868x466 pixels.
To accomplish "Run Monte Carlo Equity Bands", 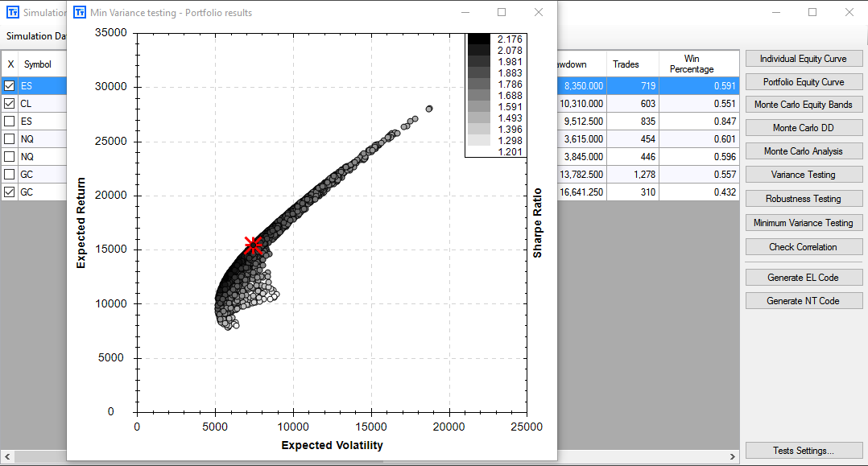I will [x=804, y=105].
